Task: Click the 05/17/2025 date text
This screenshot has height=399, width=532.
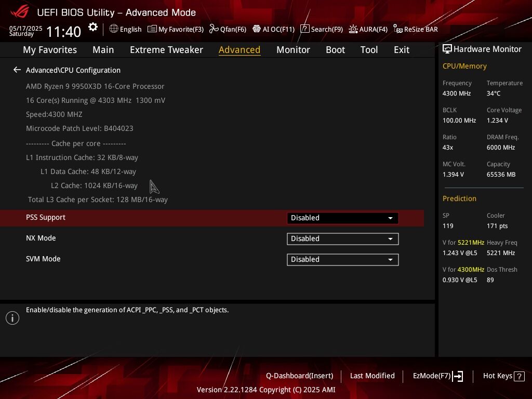Action: [x=26, y=28]
